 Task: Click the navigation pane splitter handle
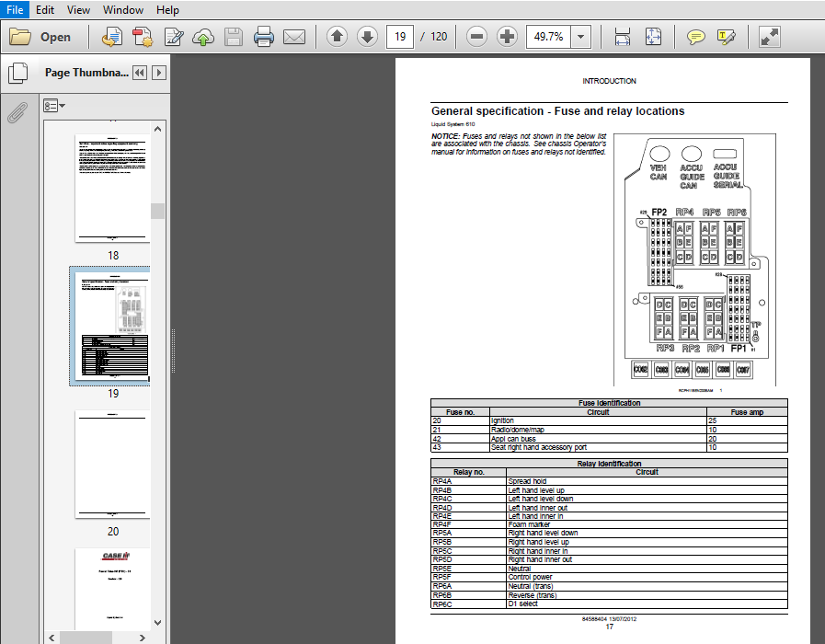[x=173, y=351]
